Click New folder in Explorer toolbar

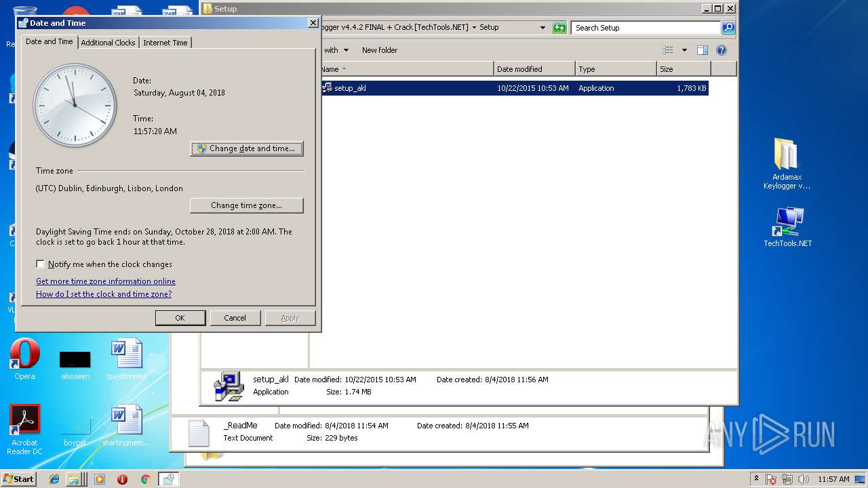click(x=380, y=50)
